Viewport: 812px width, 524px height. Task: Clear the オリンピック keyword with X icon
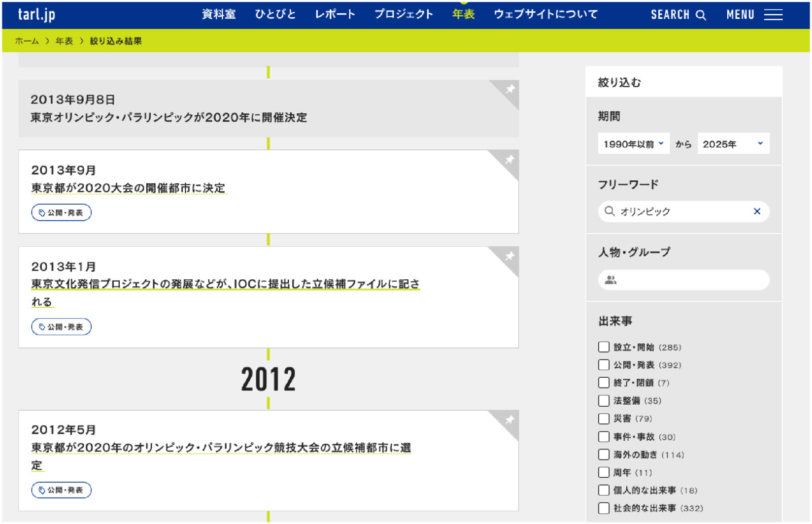(757, 211)
